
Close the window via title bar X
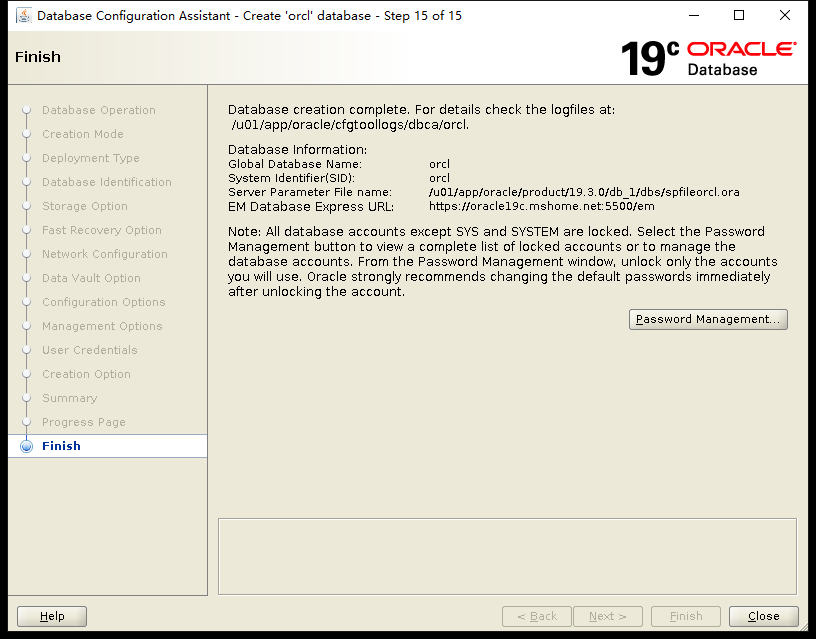[785, 15]
